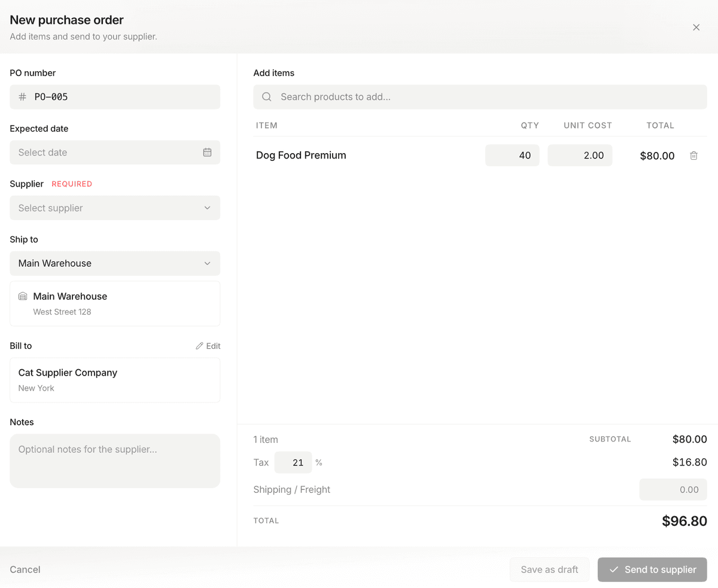The image size is (718, 588).
Task: Select the Dog Food Premium item row
Action: pos(301,155)
